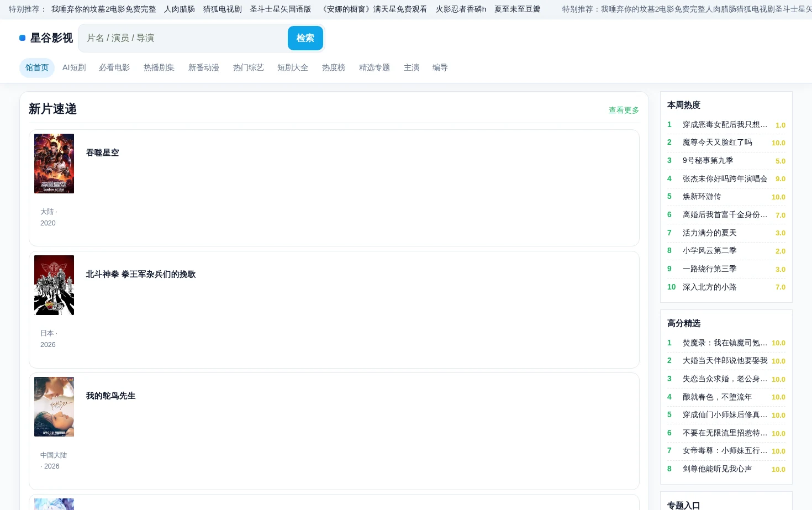Open the 馆首页 nav tab

pos(37,68)
